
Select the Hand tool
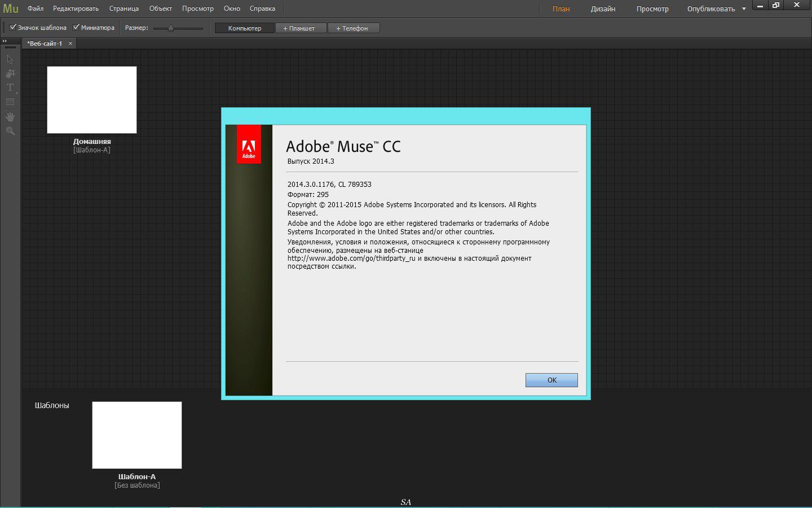pos(10,116)
